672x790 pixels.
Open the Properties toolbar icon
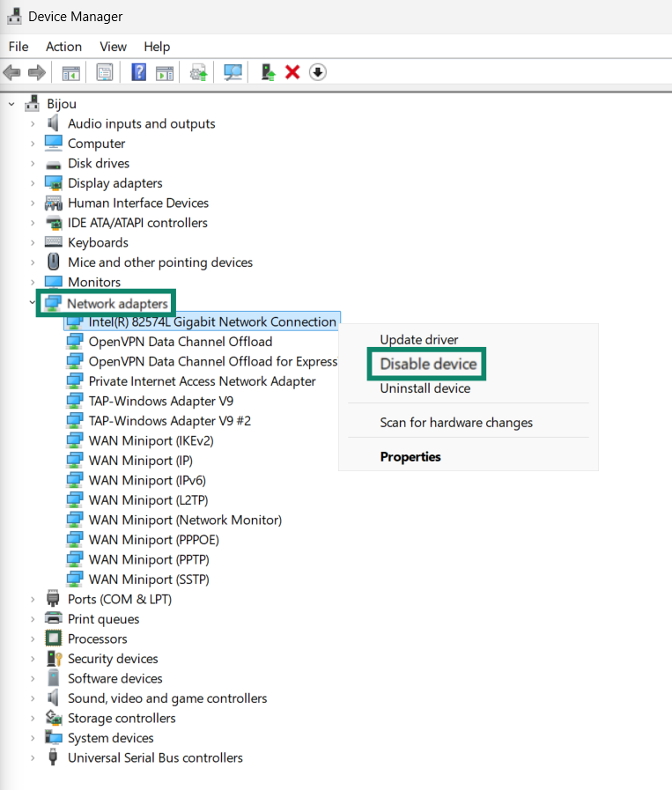[105, 72]
